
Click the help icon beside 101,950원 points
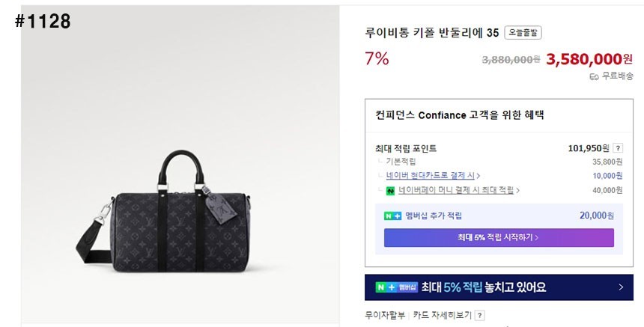(x=617, y=148)
